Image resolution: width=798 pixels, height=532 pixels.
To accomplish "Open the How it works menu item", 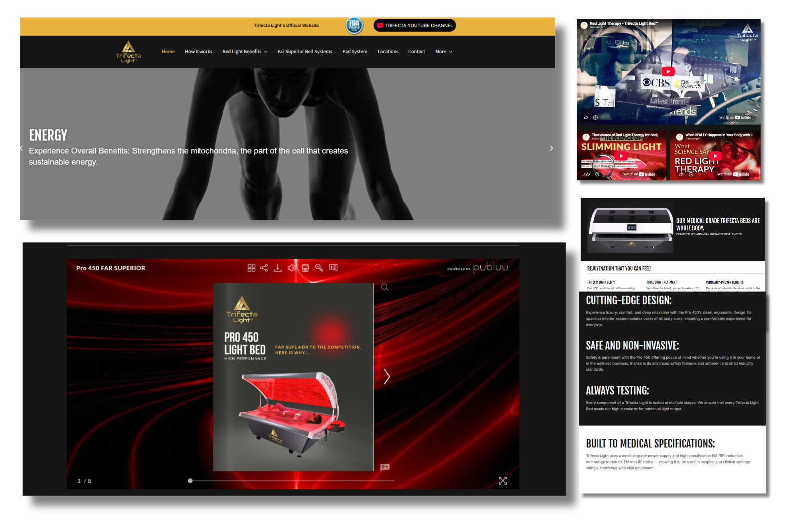I will point(199,52).
